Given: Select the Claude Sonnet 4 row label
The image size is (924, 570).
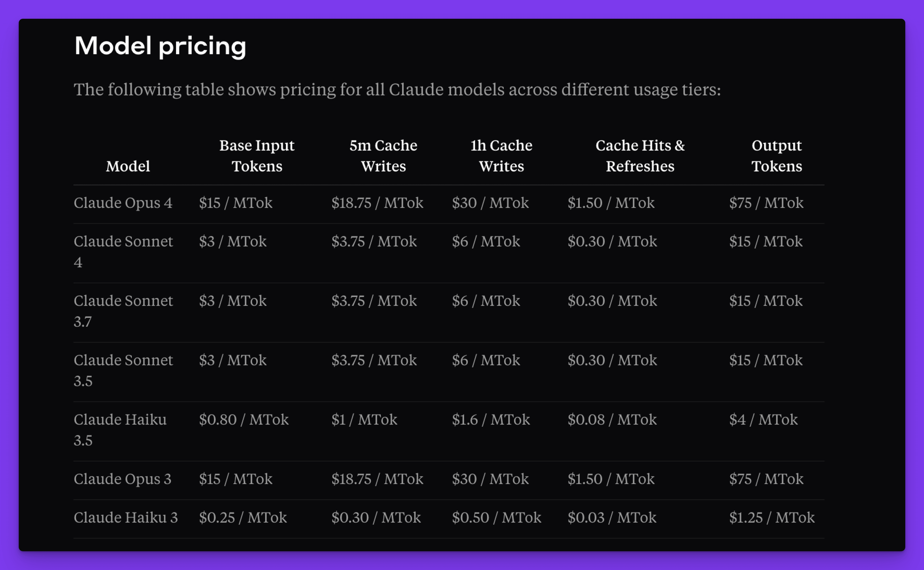Looking at the screenshot, I should 123,251.
